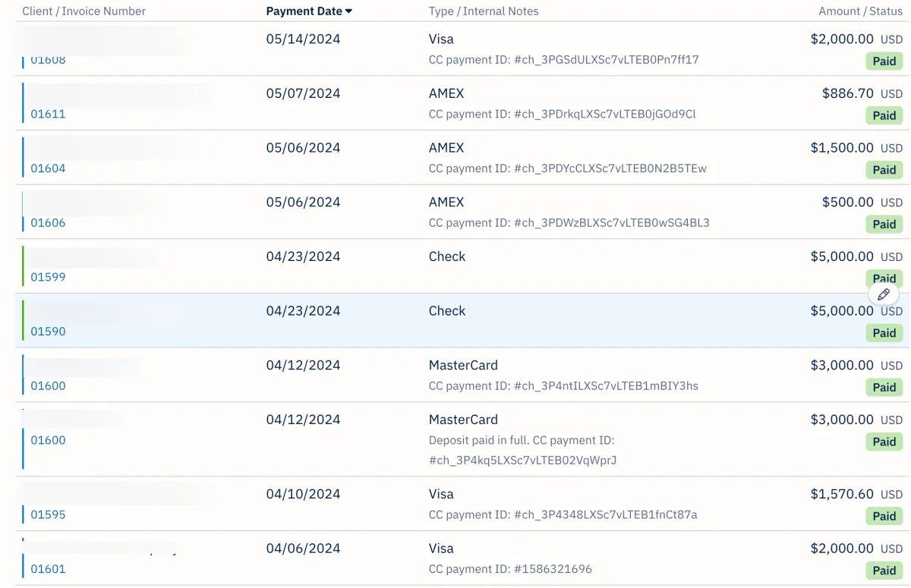Click Paid badge on $1,570.60 Visa payment
The height and width of the screenshot is (588, 911).
click(884, 516)
